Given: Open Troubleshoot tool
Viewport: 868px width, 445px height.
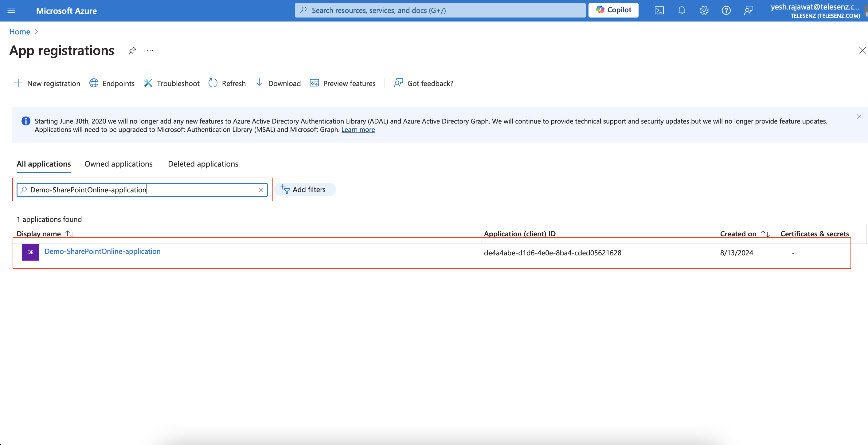Looking at the screenshot, I should pyautogui.click(x=172, y=83).
